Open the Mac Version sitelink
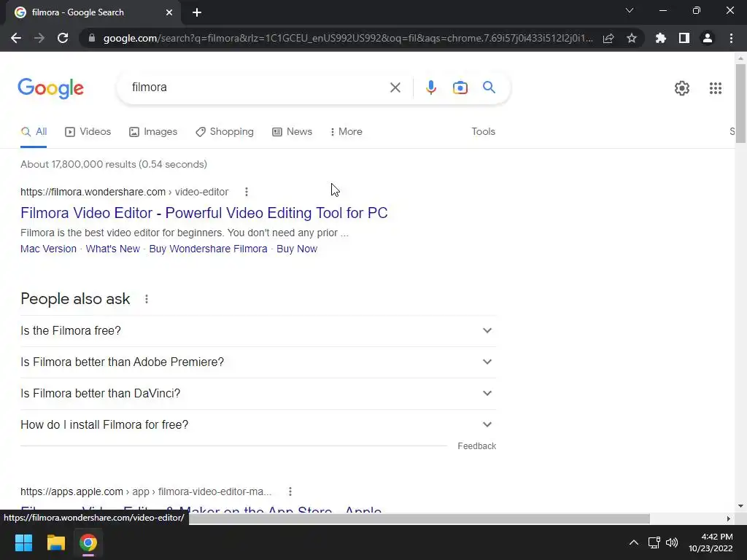 48,249
